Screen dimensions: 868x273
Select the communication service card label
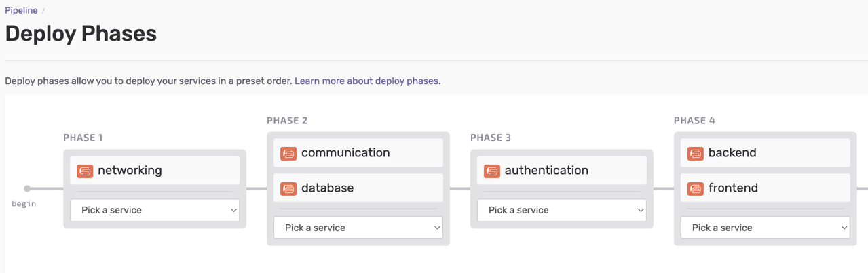pyautogui.click(x=345, y=153)
